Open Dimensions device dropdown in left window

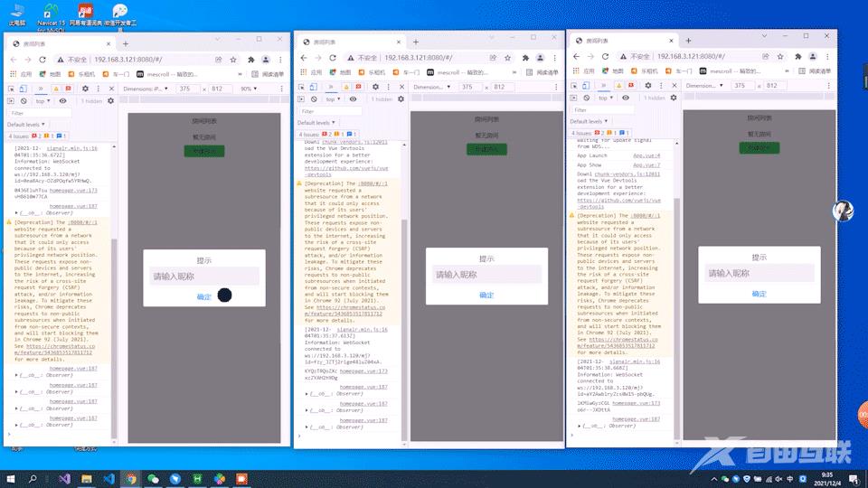point(146,89)
